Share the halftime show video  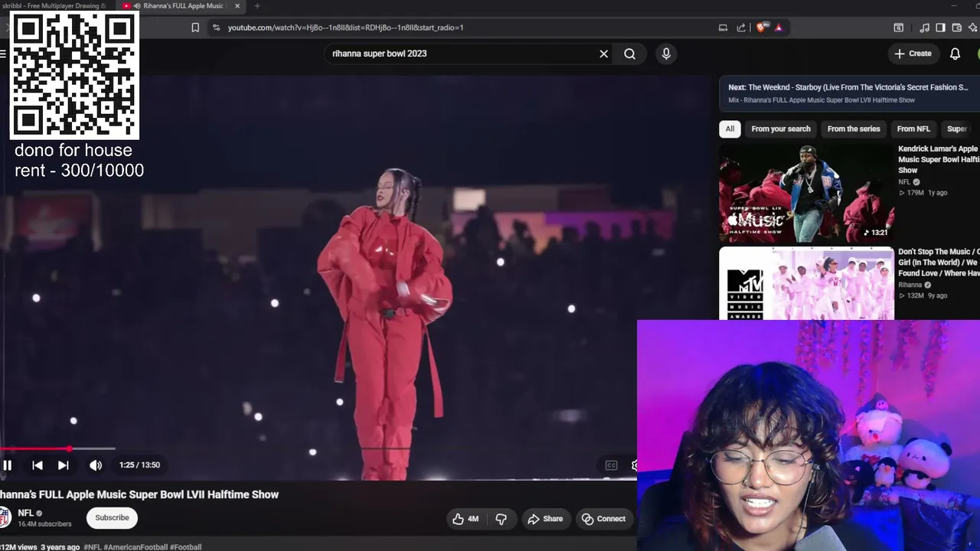pyautogui.click(x=545, y=519)
